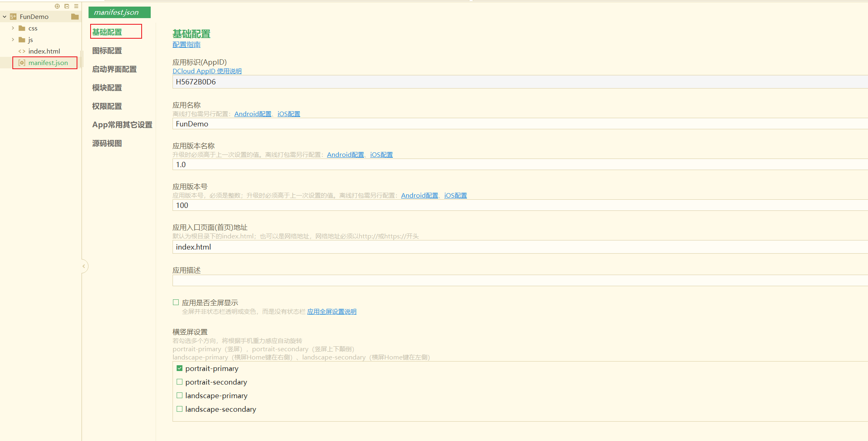
Task: Click the locate current file target icon
Action: pos(57,6)
